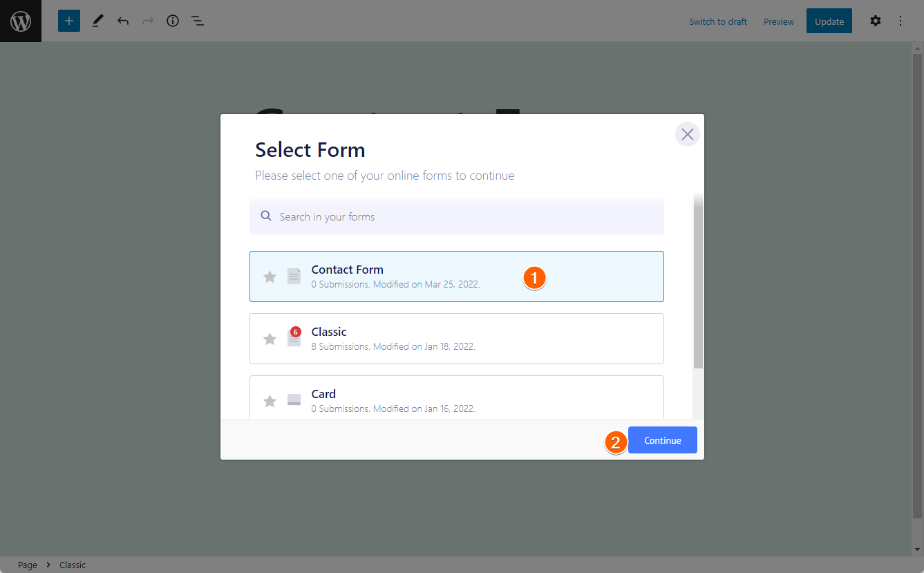Click the WordPress logo icon
924x573 pixels.
point(21,21)
